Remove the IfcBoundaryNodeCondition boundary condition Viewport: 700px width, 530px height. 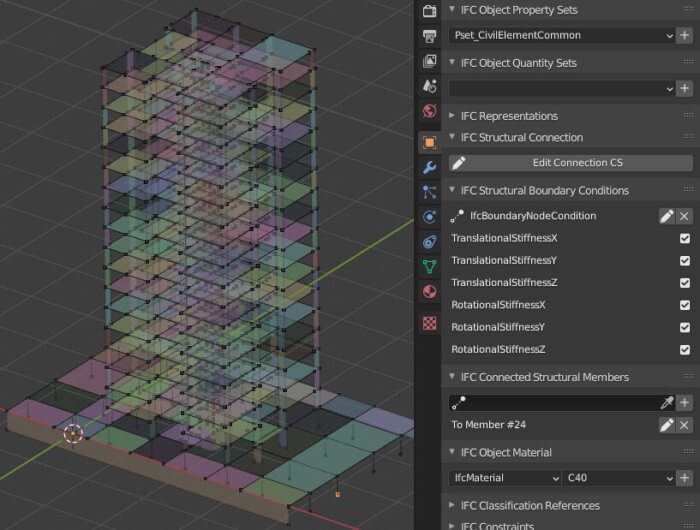point(684,216)
